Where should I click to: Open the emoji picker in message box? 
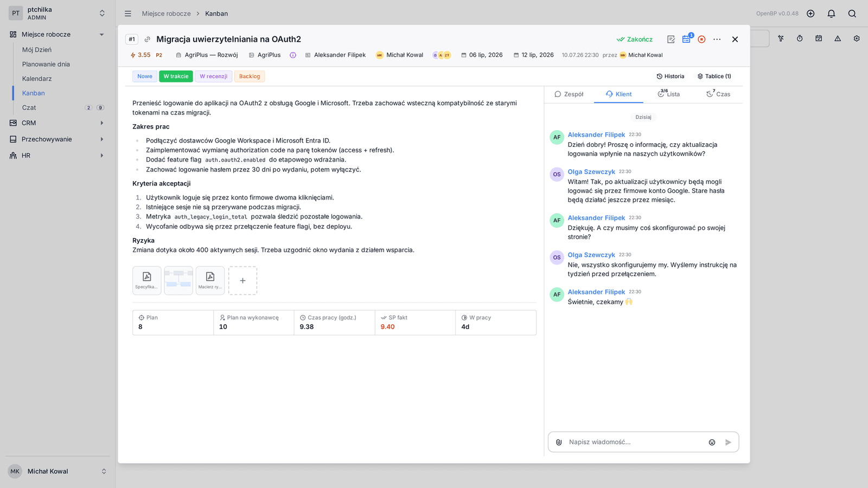coord(712,442)
